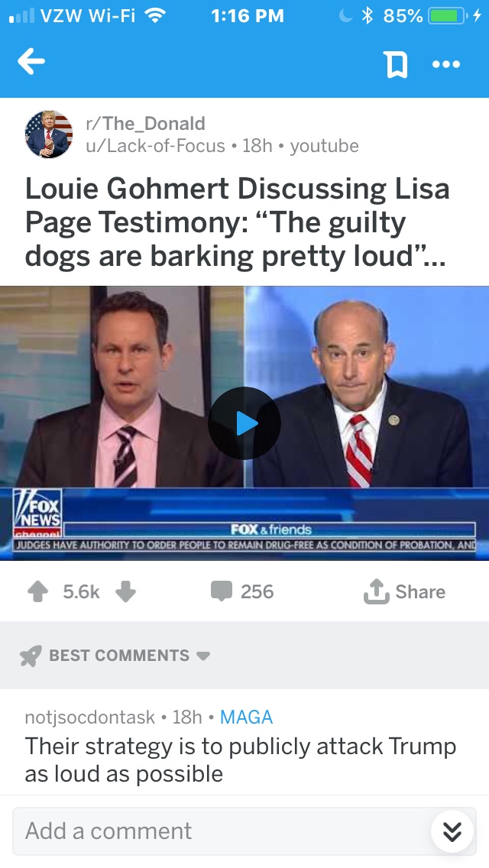
Task: Play the Fox News video
Action: 244,423
